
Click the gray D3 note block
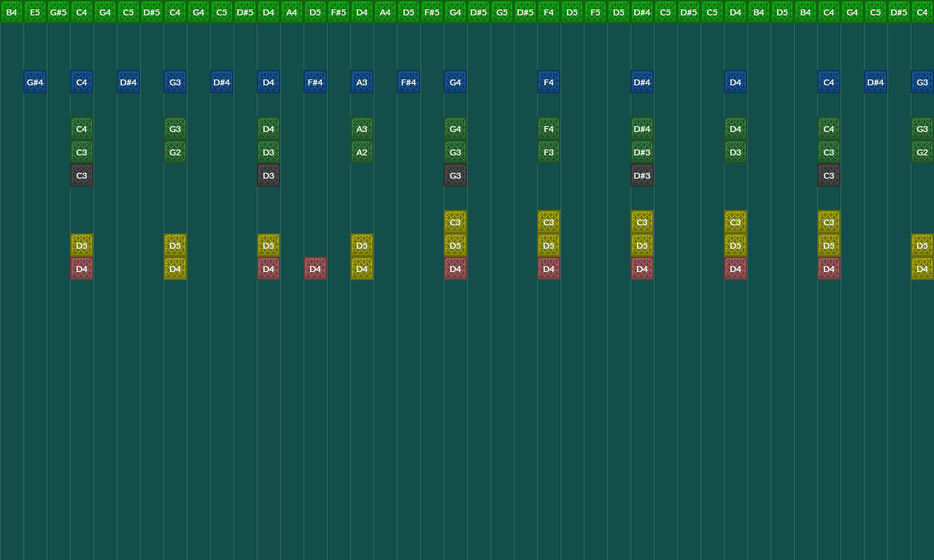point(269,175)
